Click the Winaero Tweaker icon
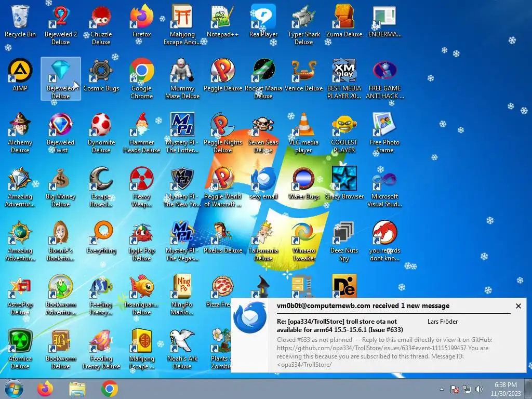Viewport: 532px width, 399px height. tap(303, 241)
